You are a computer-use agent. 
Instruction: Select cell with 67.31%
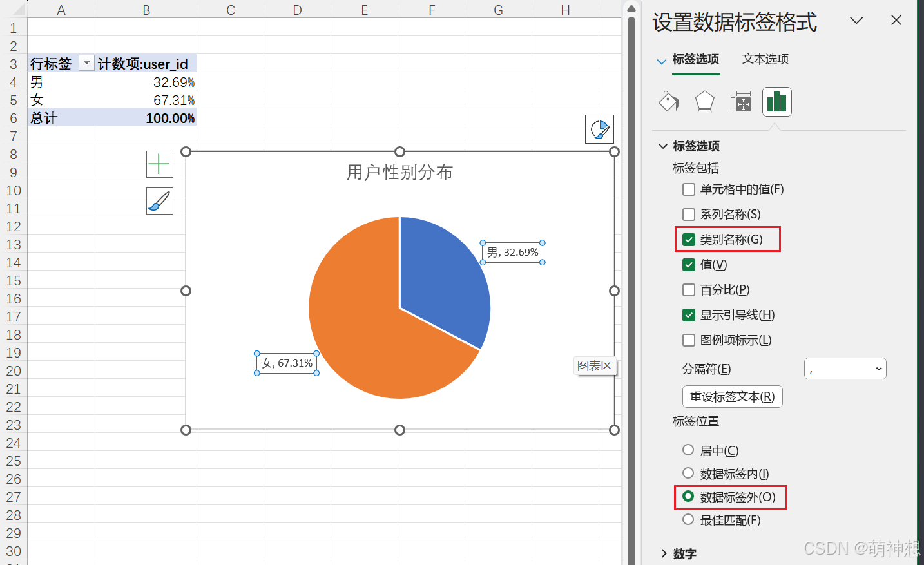(x=146, y=100)
